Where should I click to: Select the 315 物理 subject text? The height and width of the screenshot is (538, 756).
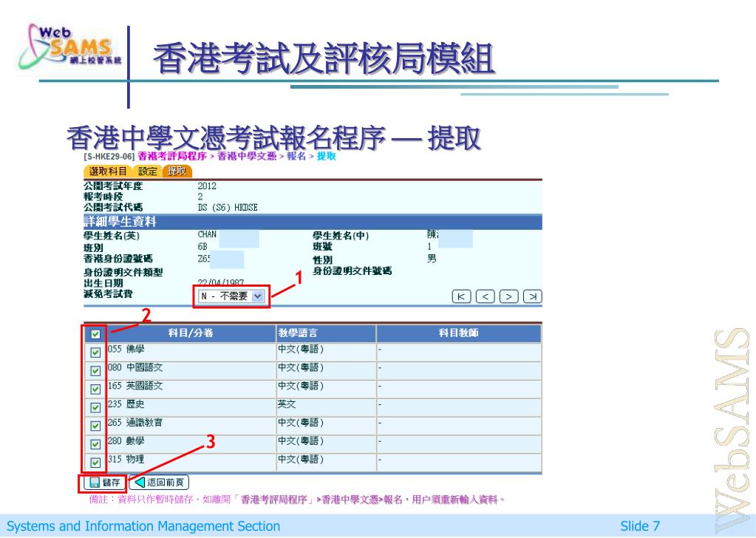point(126,459)
